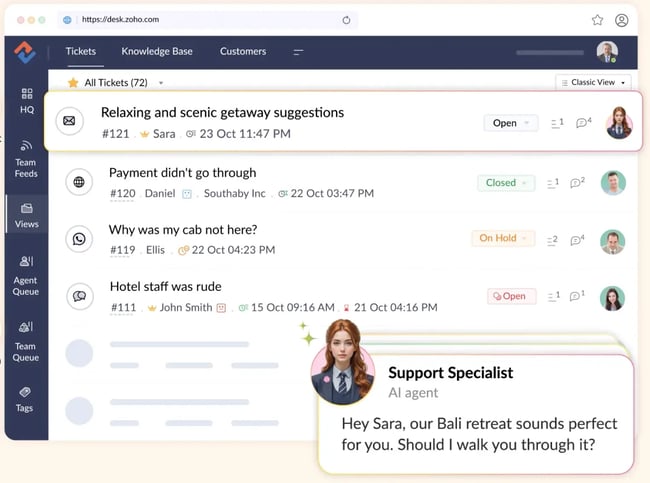
Task: Click the assignee avatar on ticket #121
Action: tap(619, 122)
